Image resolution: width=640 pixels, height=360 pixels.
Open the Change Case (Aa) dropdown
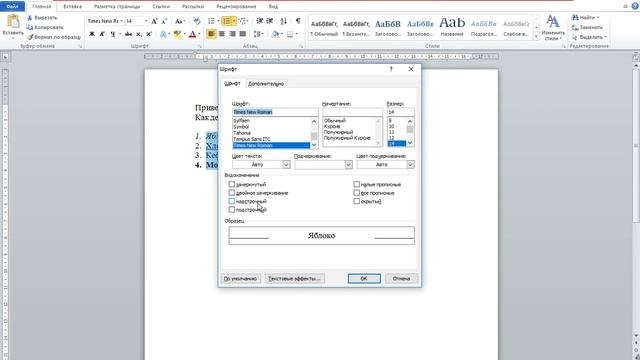(x=180, y=21)
